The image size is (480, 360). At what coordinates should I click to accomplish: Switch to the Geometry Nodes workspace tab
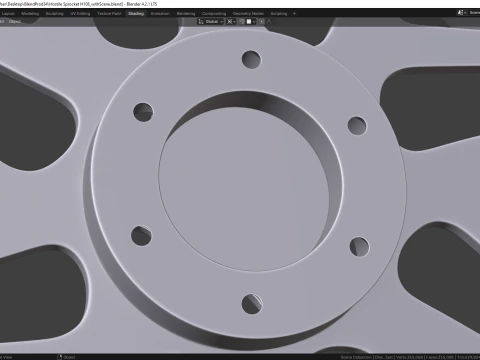[248, 14]
